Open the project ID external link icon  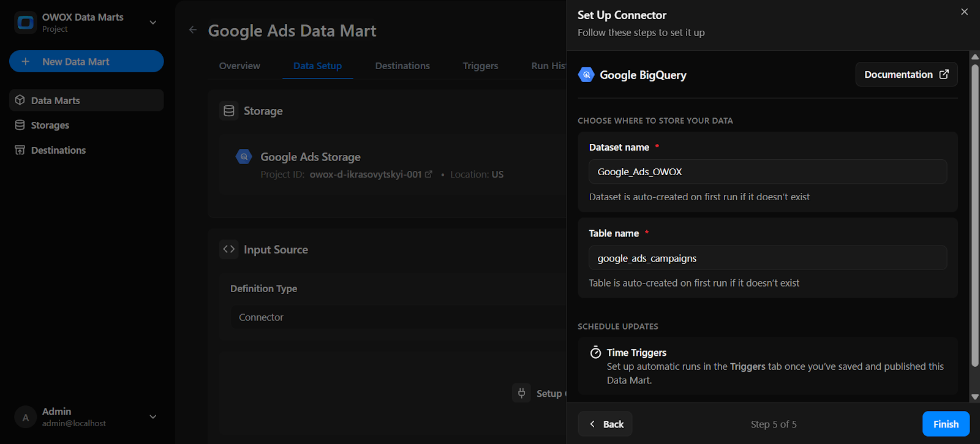pyautogui.click(x=429, y=175)
